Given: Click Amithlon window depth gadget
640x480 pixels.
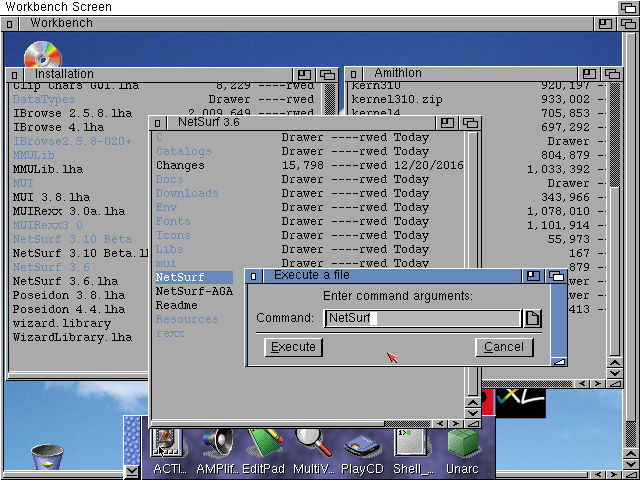Looking at the screenshot, I should coord(612,74).
